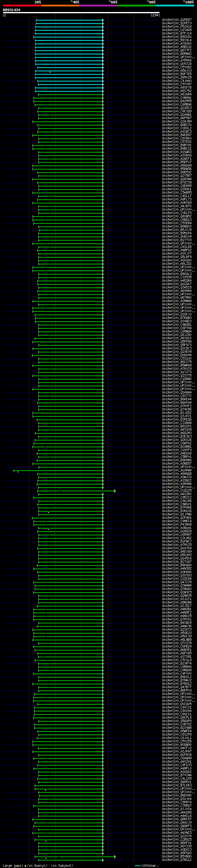
Task: Click hit UniRef100_A4SZR0
Action: 177,494
